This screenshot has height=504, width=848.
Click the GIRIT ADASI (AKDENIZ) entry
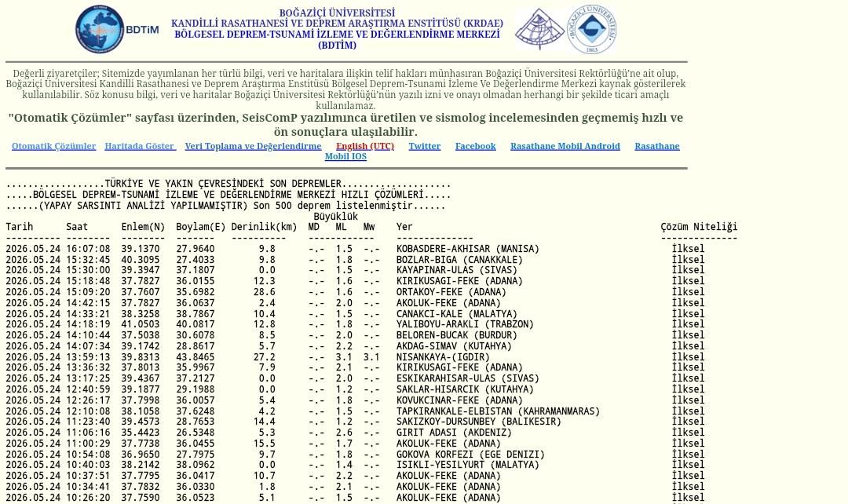(x=453, y=433)
